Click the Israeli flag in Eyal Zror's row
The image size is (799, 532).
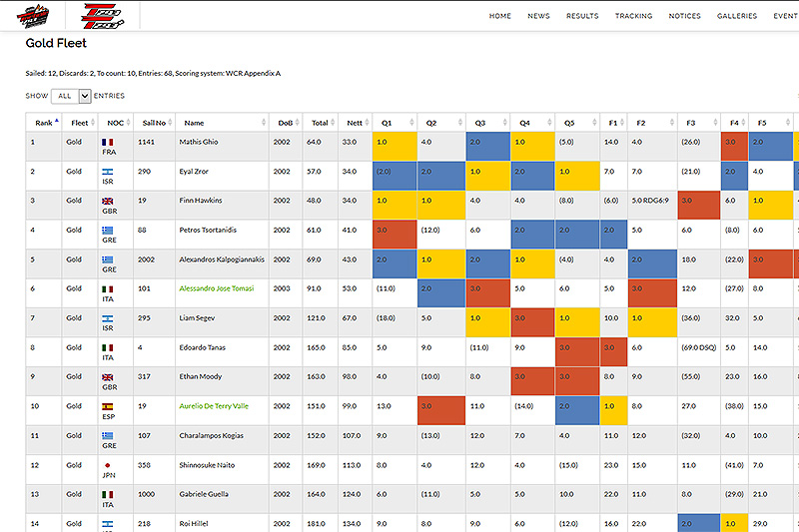coord(108,172)
